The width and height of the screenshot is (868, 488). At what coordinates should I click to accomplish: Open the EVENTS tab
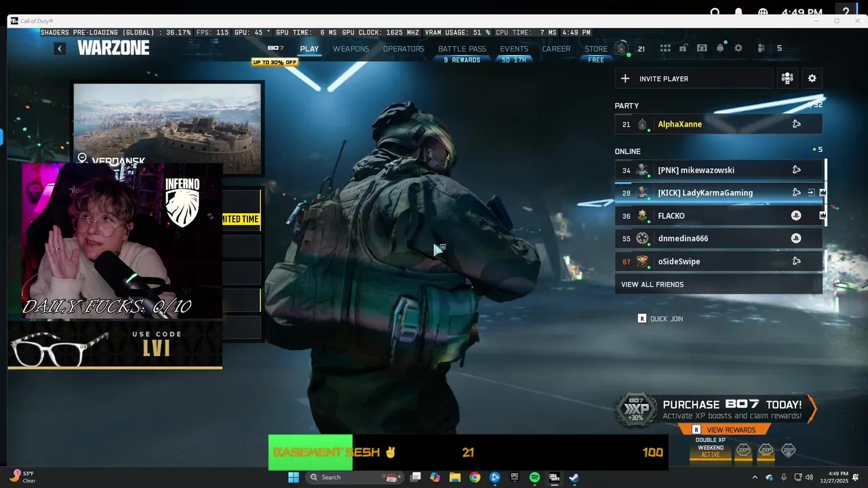click(514, 49)
